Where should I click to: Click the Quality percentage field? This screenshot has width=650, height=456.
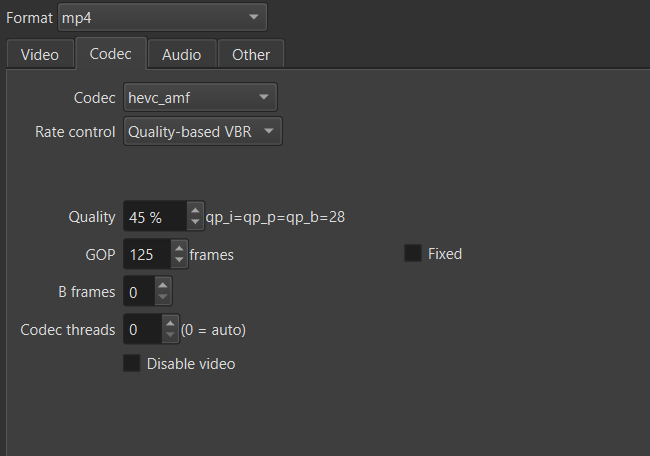pyautogui.click(x=153, y=216)
